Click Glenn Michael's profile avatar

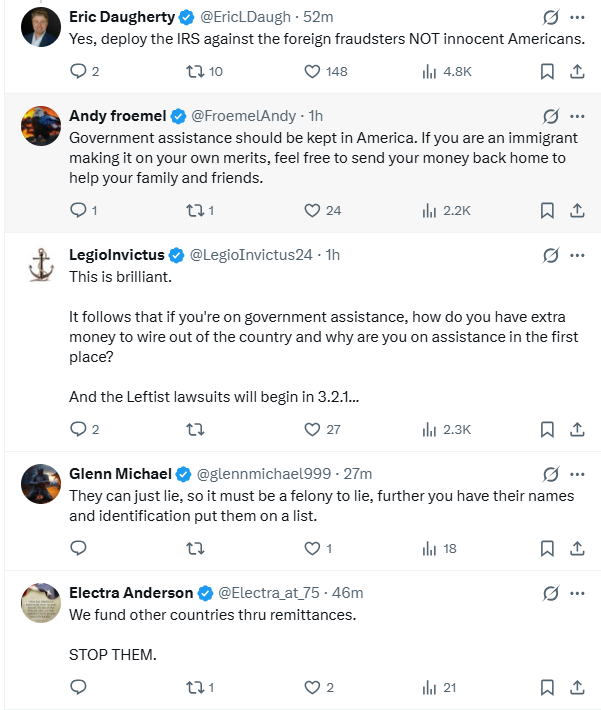pyautogui.click(x=41, y=484)
